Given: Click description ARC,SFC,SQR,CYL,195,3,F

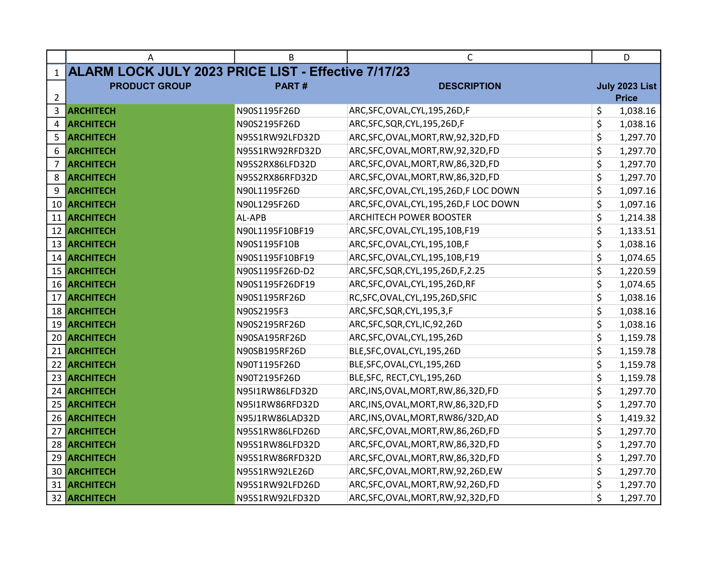Looking at the screenshot, I should point(469,311).
